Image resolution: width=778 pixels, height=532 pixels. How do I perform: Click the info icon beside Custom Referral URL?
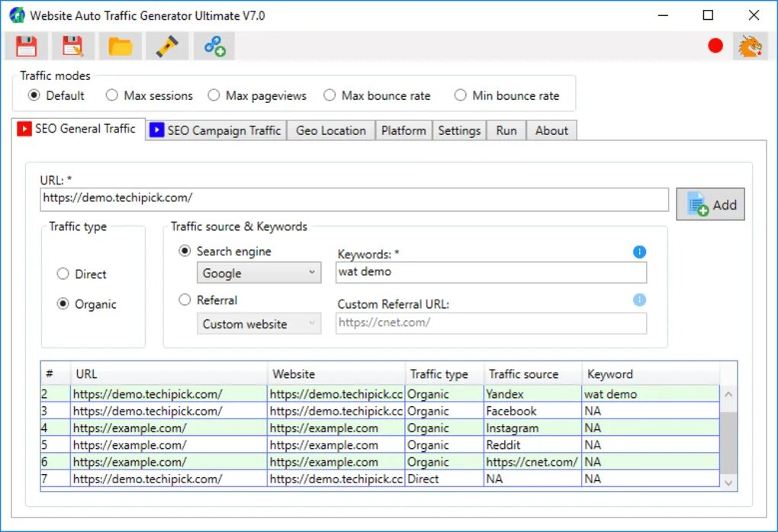point(640,300)
